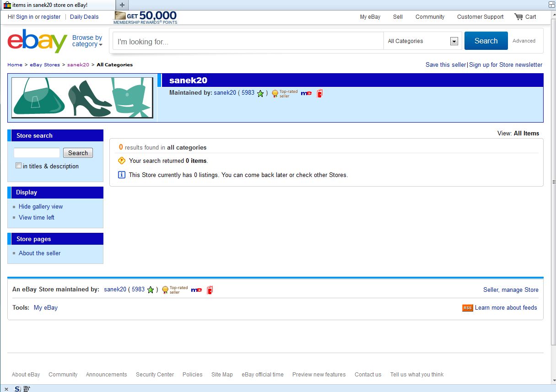
Task: Open the All Categories dropdown
Action: (x=422, y=41)
